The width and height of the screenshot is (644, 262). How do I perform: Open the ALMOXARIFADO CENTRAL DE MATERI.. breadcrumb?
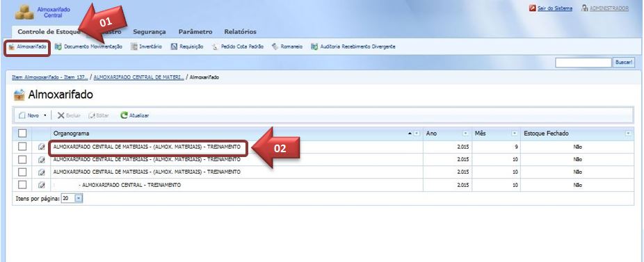click(139, 77)
